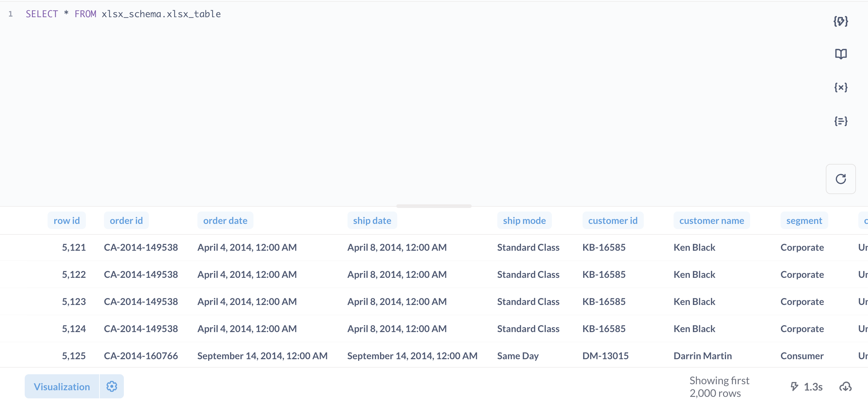868x405 pixels.
Task: Click the Visualization button
Action: pyautogui.click(x=62, y=387)
